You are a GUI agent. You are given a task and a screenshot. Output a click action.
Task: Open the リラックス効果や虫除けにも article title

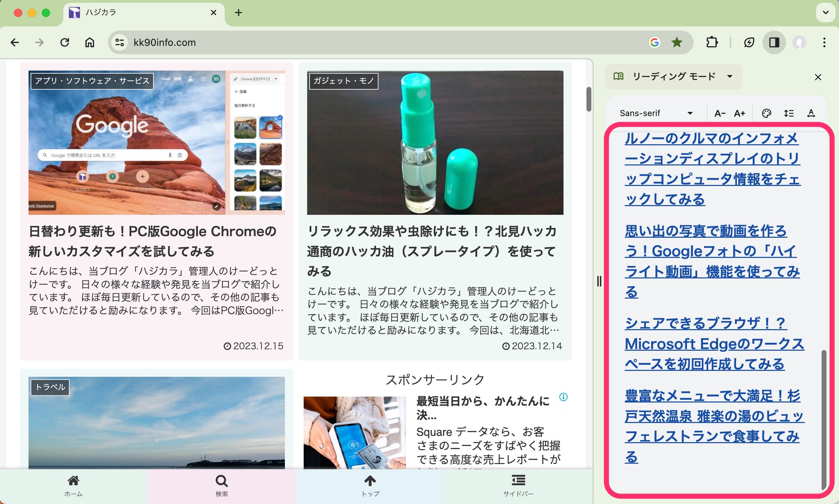click(x=432, y=251)
